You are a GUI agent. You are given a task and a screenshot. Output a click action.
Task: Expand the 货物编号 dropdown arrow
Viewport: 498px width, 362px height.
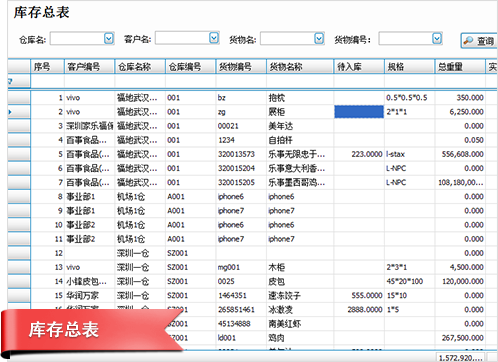[x=437, y=38]
